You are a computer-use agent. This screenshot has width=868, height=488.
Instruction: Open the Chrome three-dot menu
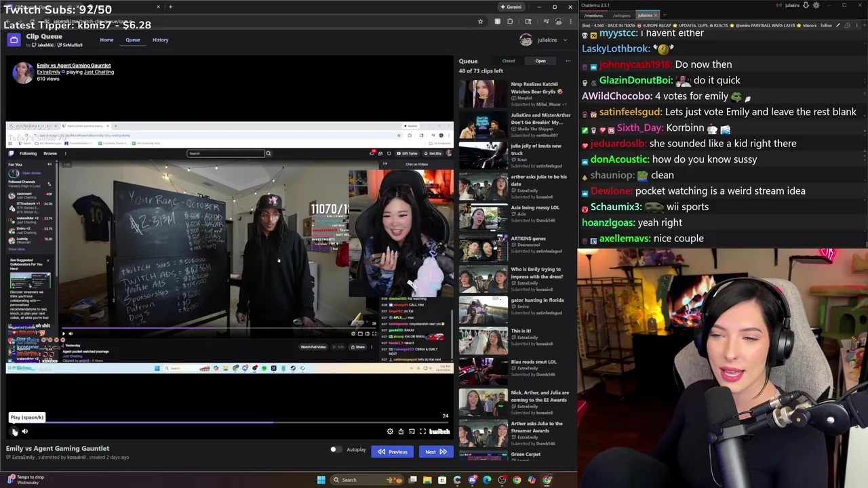pyautogui.click(x=570, y=22)
